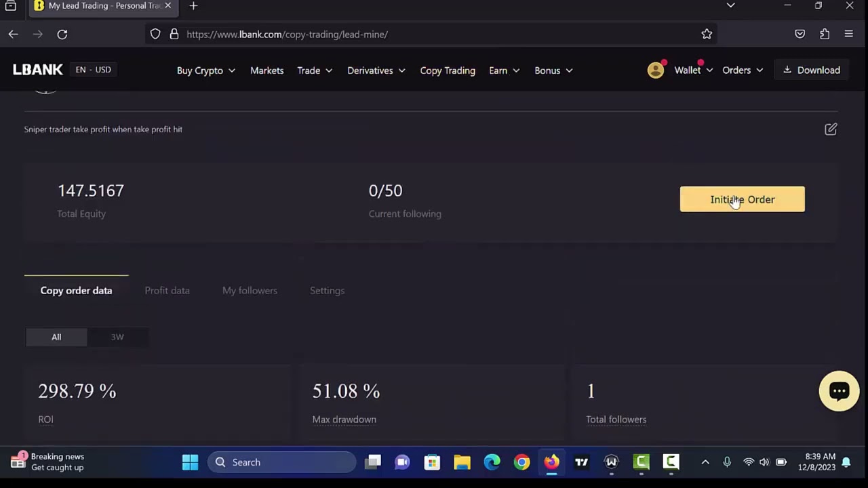Image resolution: width=868 pixels, height=488 pixels.
Task: Expand the Earn dropdown
Action: click(505, 70)
